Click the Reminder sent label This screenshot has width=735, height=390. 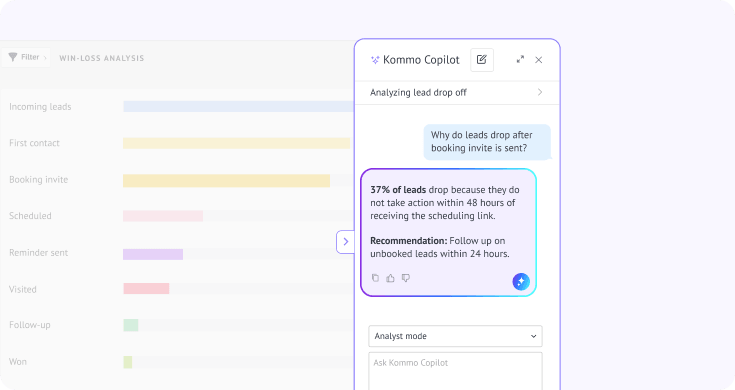pyautogui.click(x=38, y=253)
